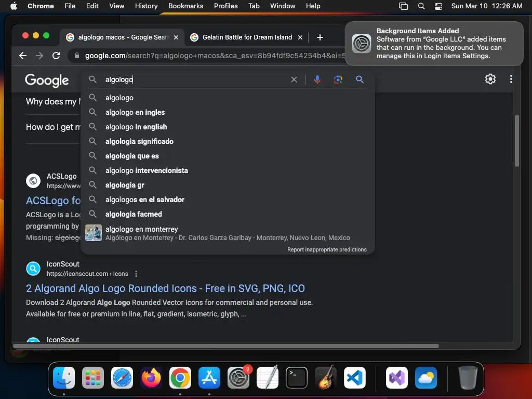Open Visual Studio Code from the Dock
This screenshot has height=399, width=532.
pyautogui.click(x=354, y=378)
